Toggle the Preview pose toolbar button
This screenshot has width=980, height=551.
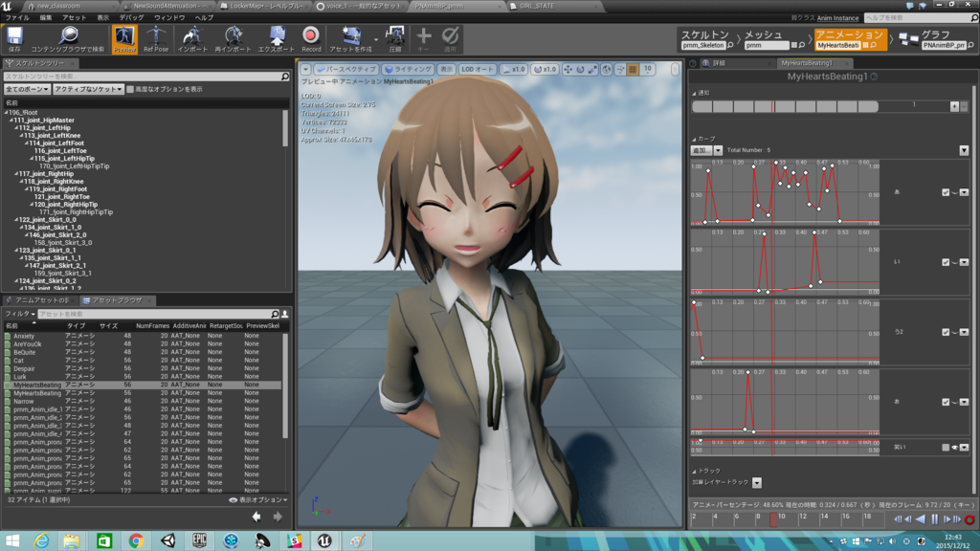pyautogui.click(x=124, y=38)
